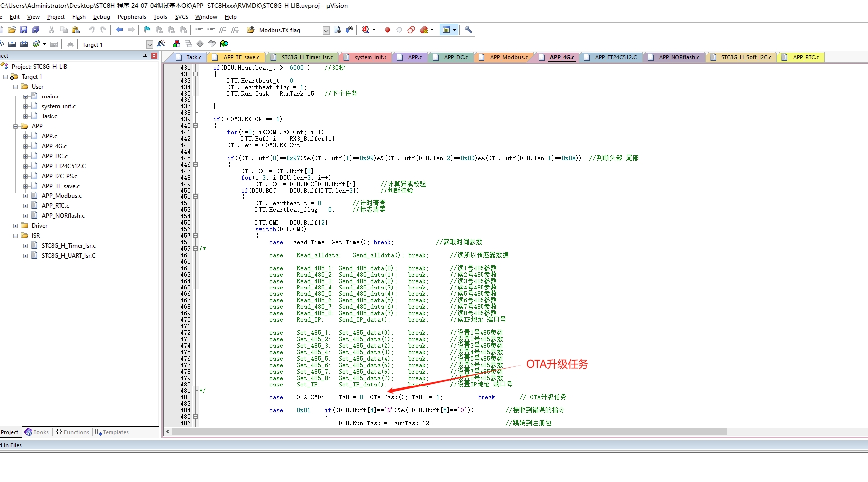Click the Build target icon
Viewport: 868px width, 482px height.
coord(12,44)
